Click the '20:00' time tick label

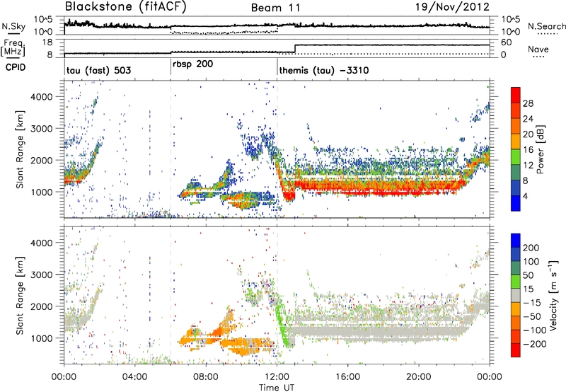pyautogui.click(x=418, y=377)
